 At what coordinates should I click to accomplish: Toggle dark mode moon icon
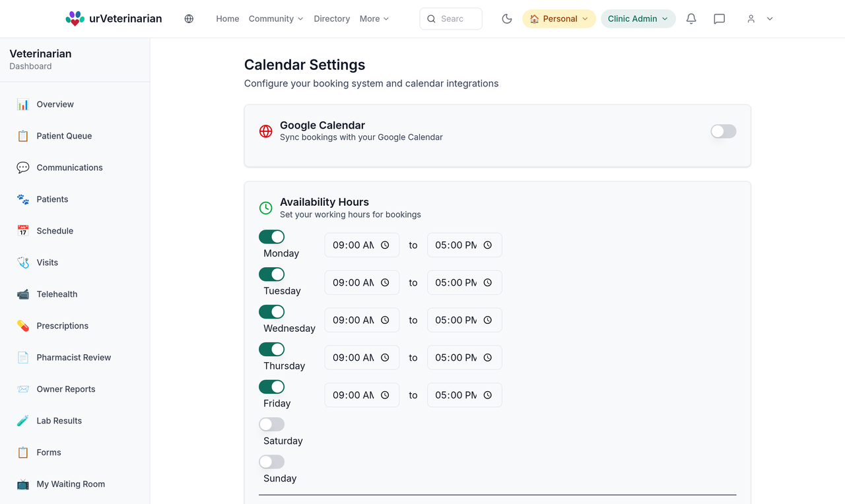tap(507, 18)
